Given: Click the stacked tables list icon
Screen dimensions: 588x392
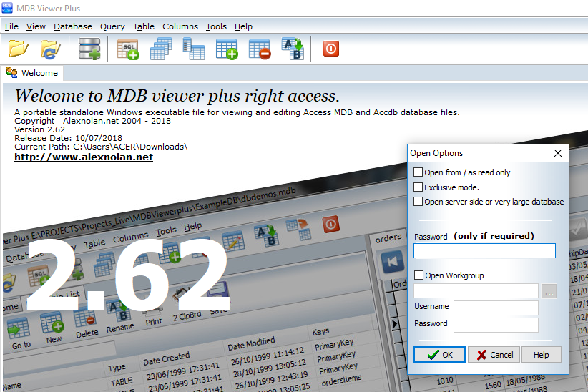Looking at the screenshot, I should [161, 49].
